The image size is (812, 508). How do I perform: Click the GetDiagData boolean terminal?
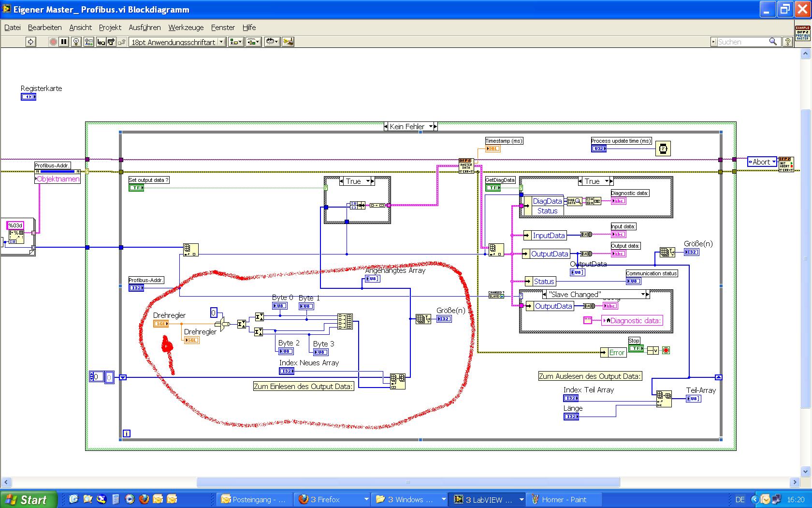click(x=493, y=188)
